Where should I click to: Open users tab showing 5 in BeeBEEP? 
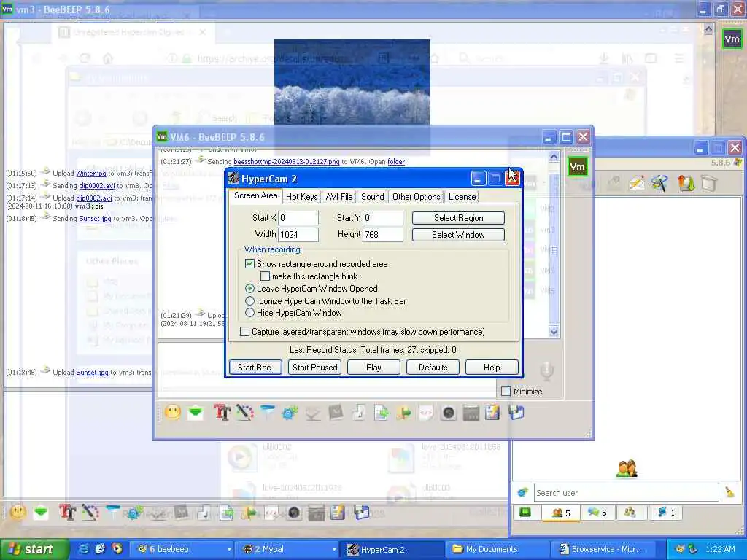[x=561, y=513]
